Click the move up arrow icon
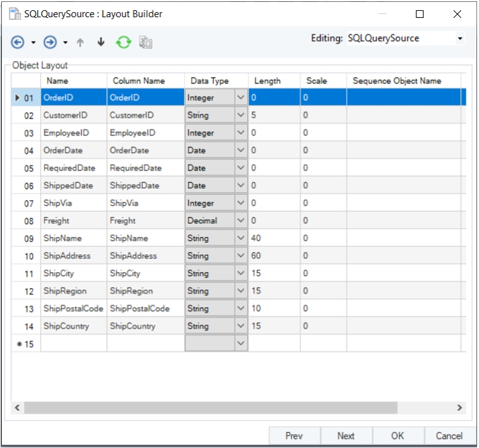Image resolution: width=479 pixels, height=448 pixels. [80, 42]
